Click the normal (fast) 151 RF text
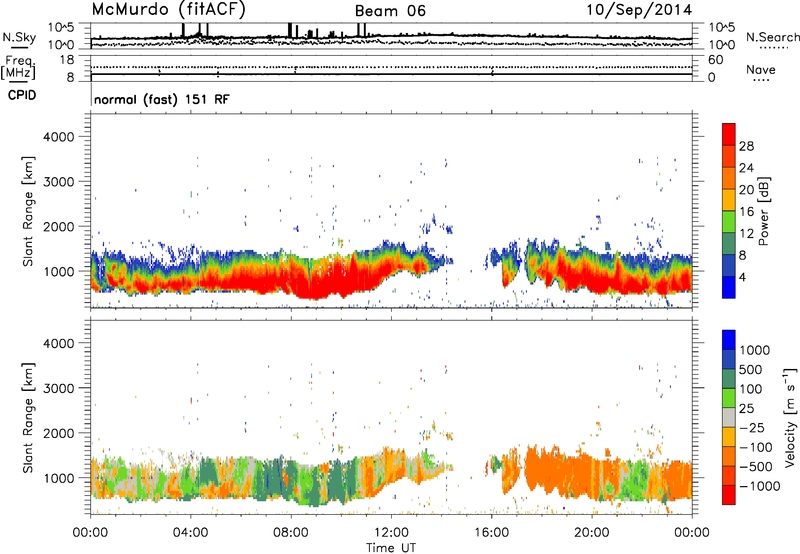The height and width of the screenshot is (554, 800). pos(162,99)
